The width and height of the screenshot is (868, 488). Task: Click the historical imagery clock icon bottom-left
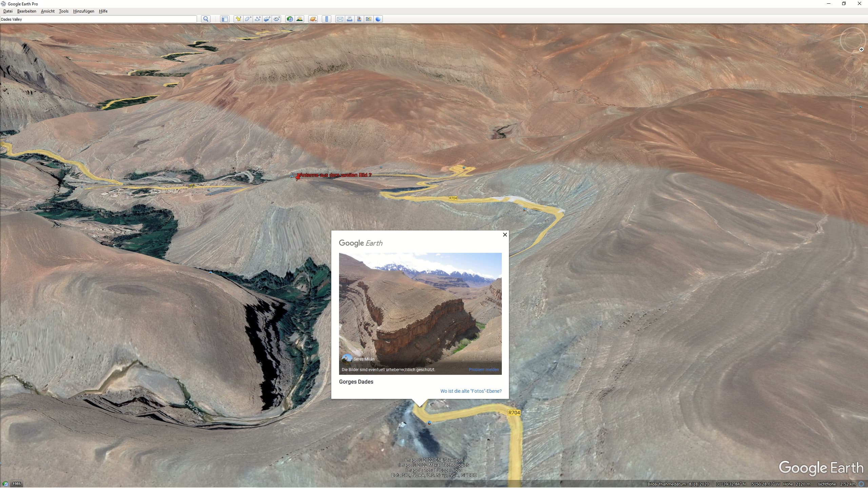[x=5, y=484]
